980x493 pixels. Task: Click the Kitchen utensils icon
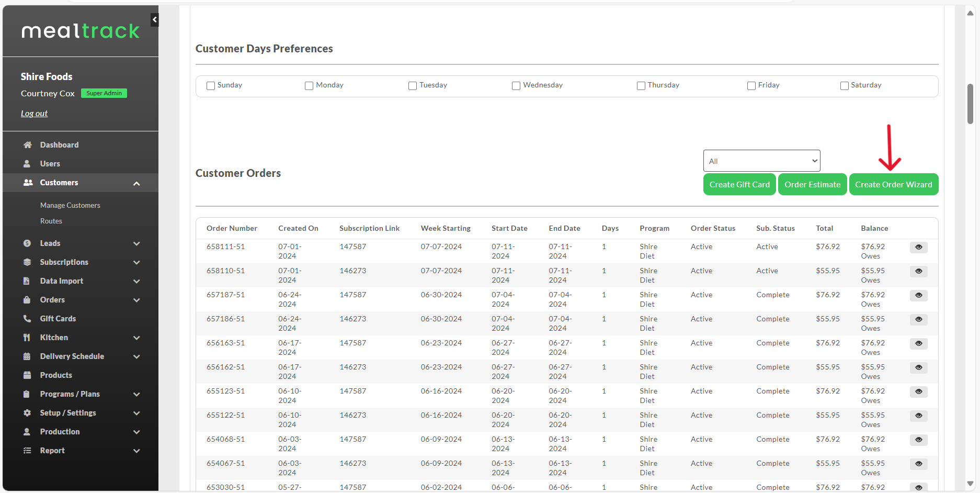(x=27, y=338)
